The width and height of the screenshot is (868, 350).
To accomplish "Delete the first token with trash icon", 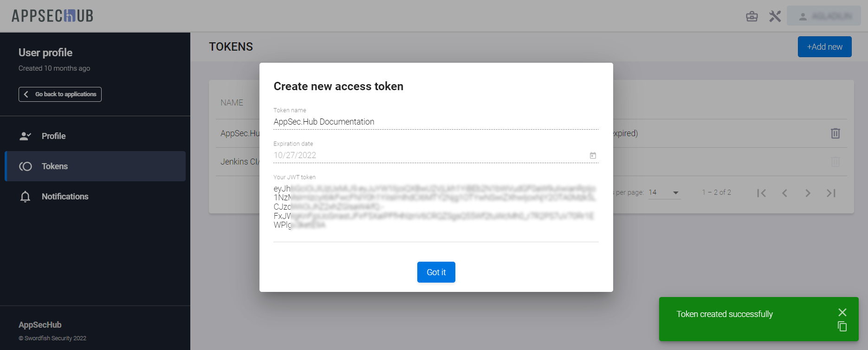I will click(835, 133).
